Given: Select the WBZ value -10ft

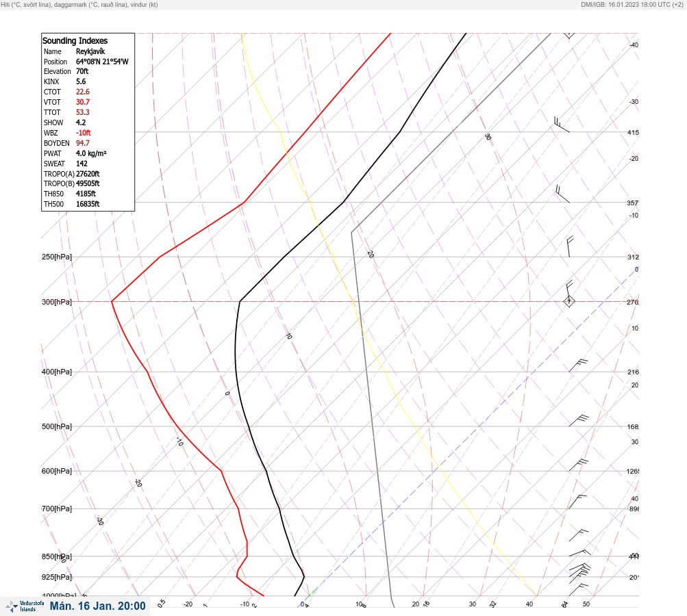Looking at the screenshot, I should [x=84, y=133].
